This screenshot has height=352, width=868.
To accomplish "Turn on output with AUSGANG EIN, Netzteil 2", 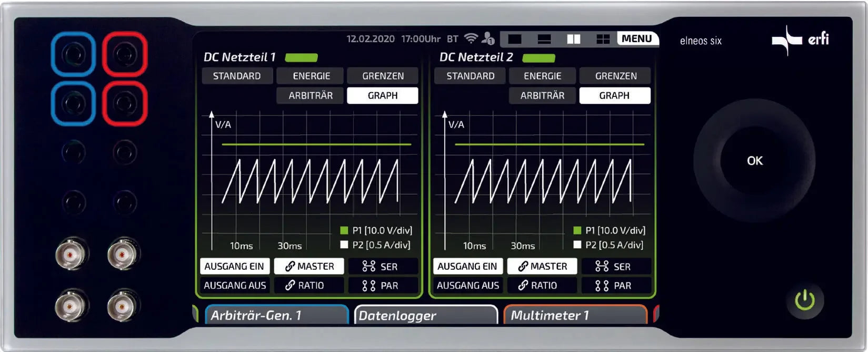I will [x=468, y=266].
